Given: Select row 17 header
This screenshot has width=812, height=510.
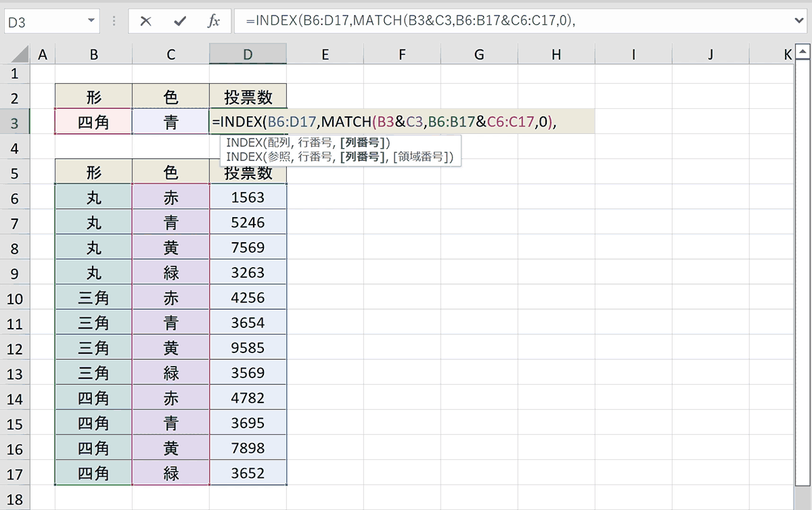Looking at the screenshot, I should pos(15,473).
